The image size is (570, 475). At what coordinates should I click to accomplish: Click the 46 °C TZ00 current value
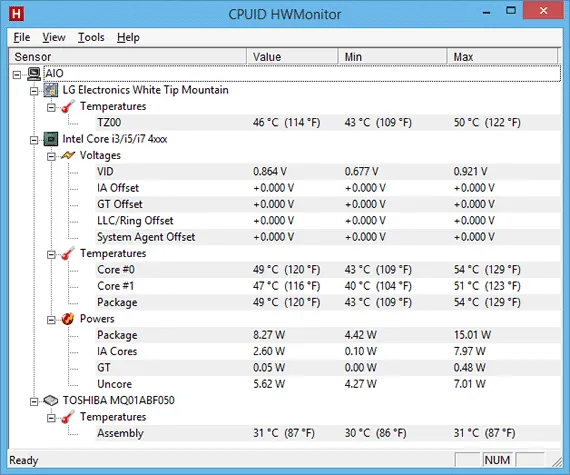pos(286,122)
